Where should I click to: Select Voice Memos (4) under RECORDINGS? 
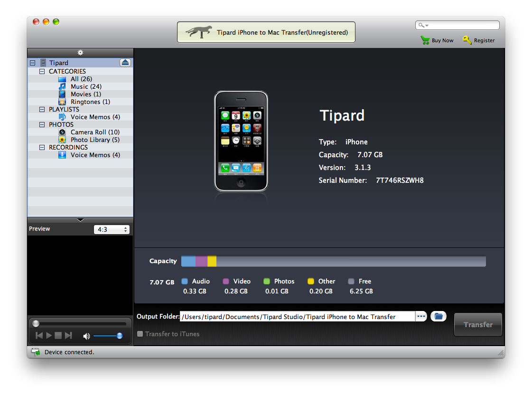point(95,155)
